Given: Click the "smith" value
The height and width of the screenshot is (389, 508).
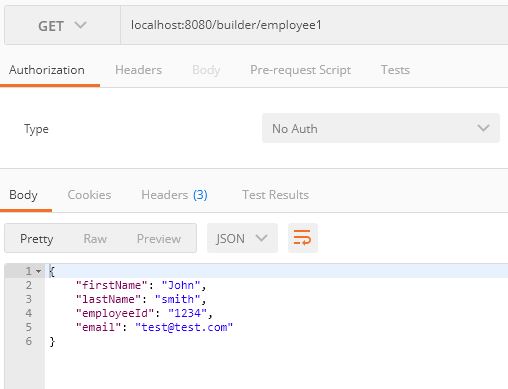Looking at the screenshot, I should coord(178,299).
